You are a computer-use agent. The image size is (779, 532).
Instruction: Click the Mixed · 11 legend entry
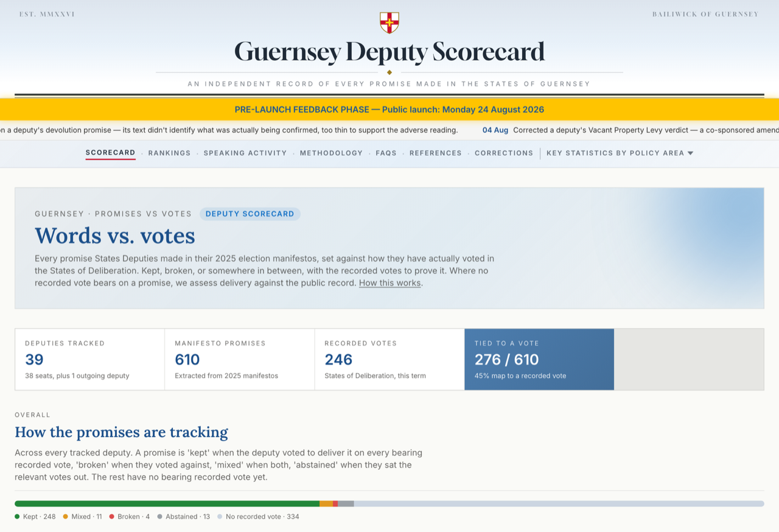click(x=82, y=517)
